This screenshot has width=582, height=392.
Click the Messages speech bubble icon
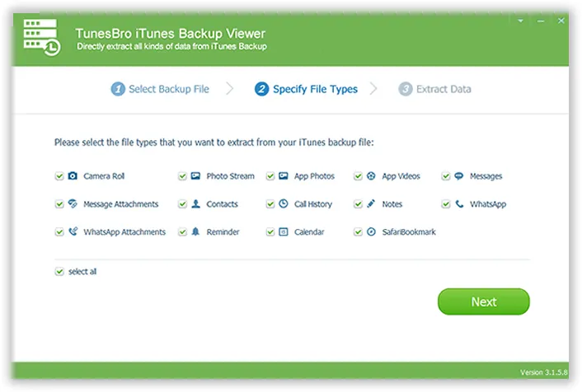[x=459, y=176]
